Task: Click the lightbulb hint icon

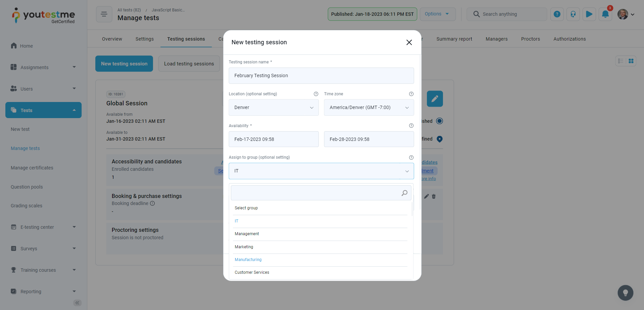Action: point(625,293)
